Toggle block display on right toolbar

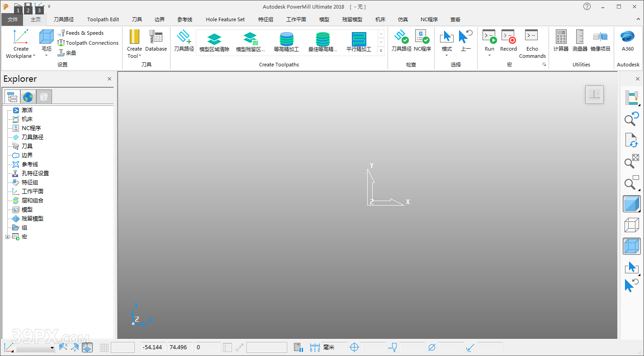pos(631,246)
